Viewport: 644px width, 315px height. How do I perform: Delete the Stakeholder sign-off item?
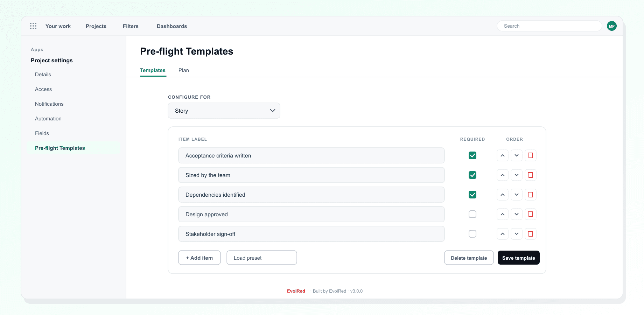point(531,234)
